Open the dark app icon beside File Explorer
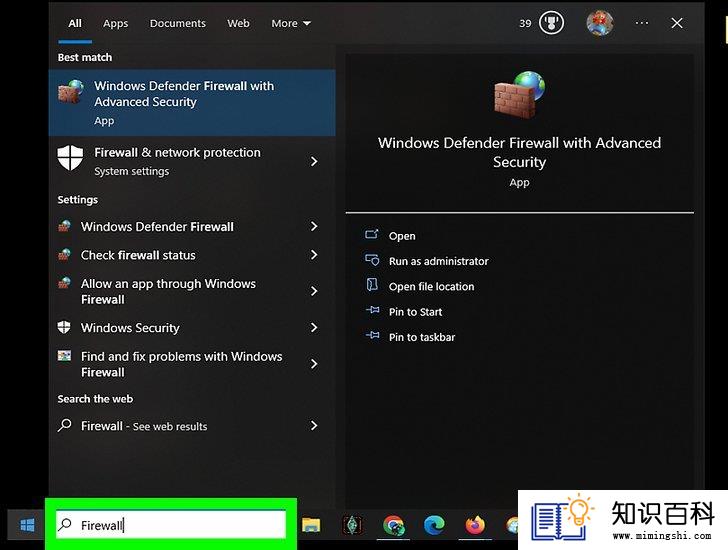The height and width of the screenshot is (550, 728). point(352,525)
